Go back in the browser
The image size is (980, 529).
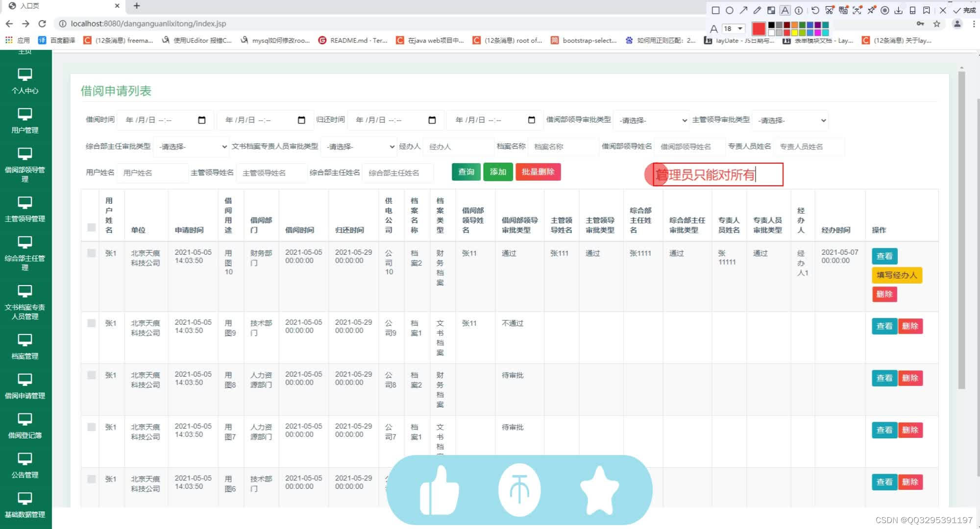coord(9,24)
